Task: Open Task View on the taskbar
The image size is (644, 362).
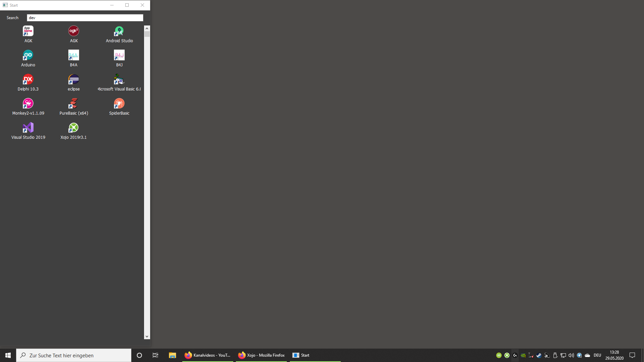Action: tap(155, 355)
